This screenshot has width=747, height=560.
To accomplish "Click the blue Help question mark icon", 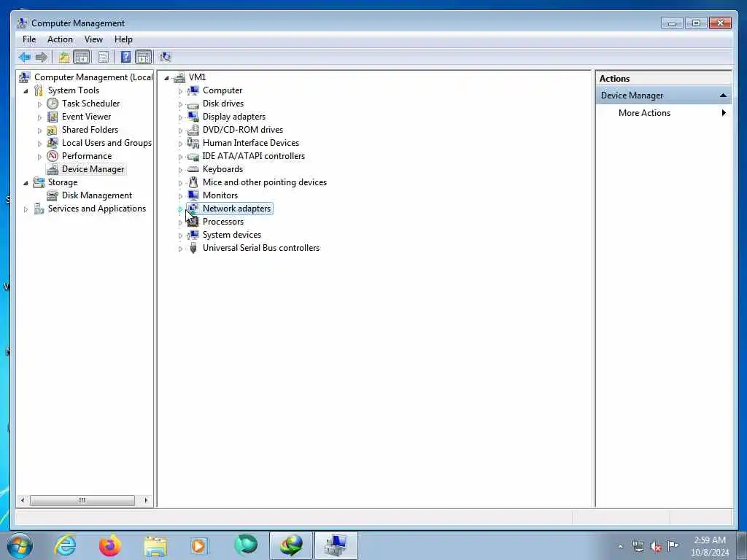I will (x=125, y=58).
